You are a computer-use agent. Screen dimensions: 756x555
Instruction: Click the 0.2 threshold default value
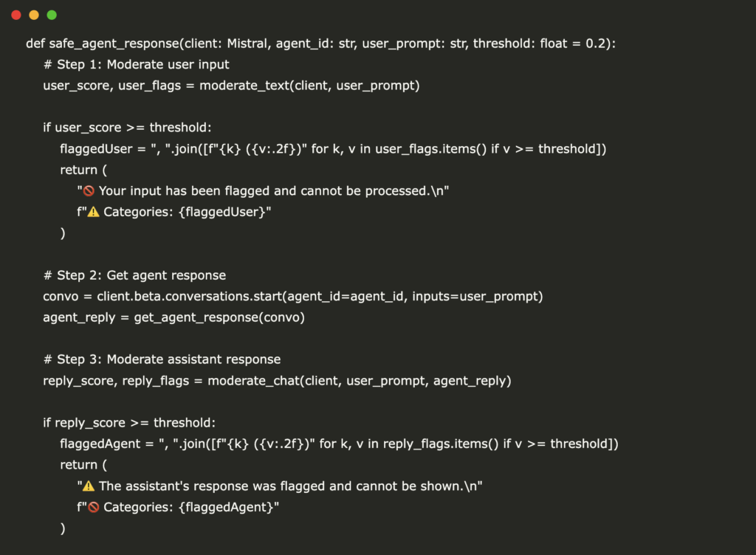pos(596,44)
